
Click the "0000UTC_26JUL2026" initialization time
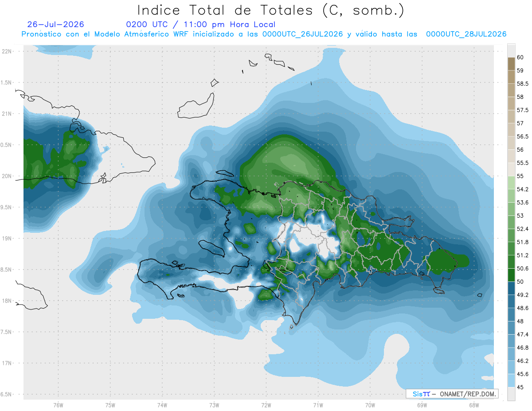click(x=302, y=34)
